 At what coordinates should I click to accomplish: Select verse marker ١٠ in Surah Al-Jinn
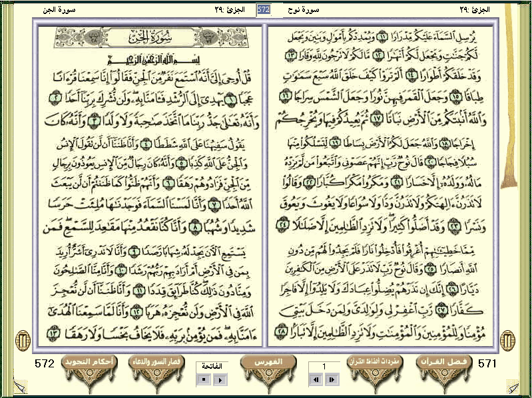pos(121,270)
